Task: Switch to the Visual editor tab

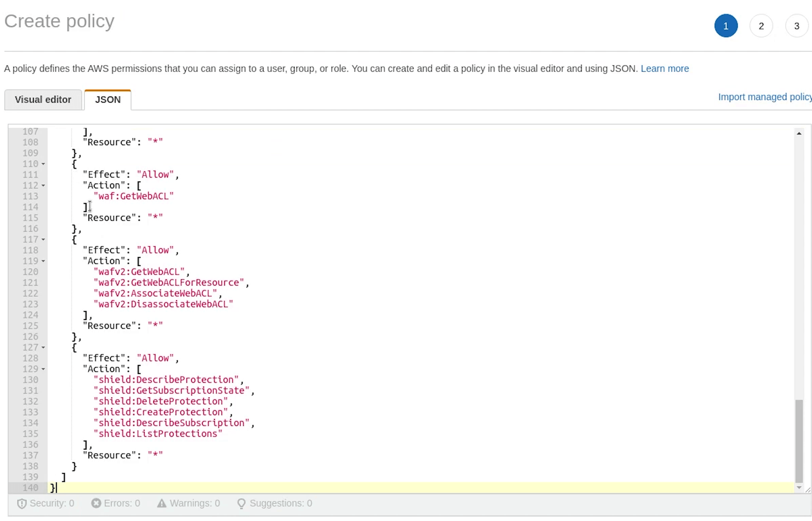Action: pyautogui.click(x=43, y=100)
